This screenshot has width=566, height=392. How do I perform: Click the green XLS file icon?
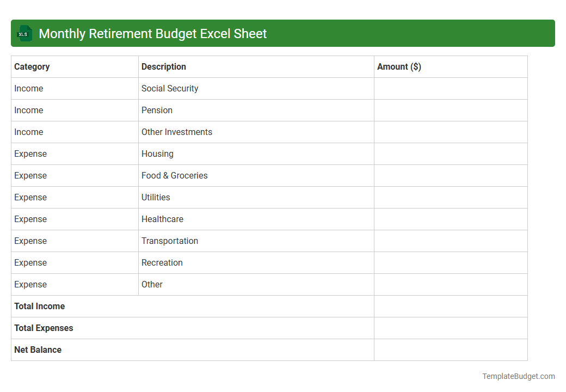coord(24,33)
